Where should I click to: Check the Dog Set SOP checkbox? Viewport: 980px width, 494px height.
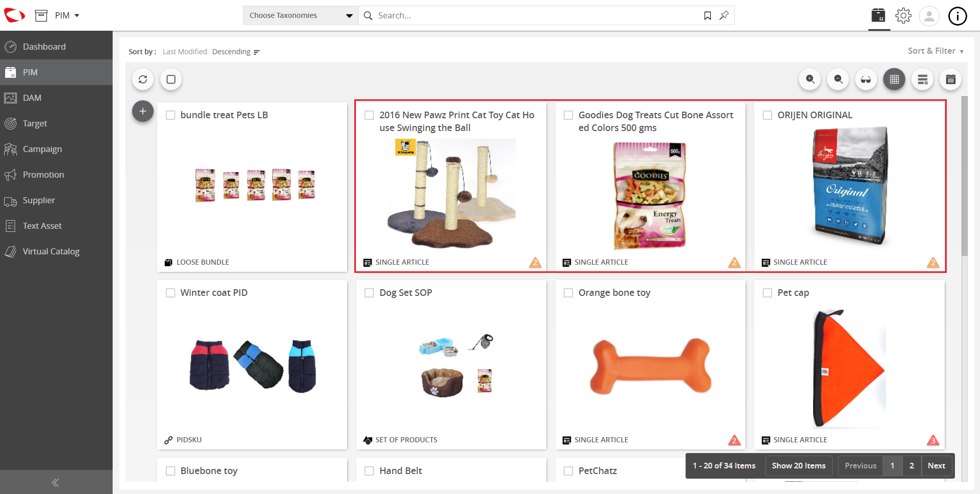click(x=369, y=293)
